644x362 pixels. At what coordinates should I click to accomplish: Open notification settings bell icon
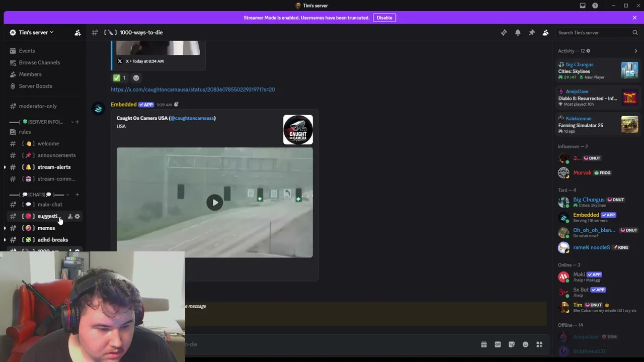(518, 33)
